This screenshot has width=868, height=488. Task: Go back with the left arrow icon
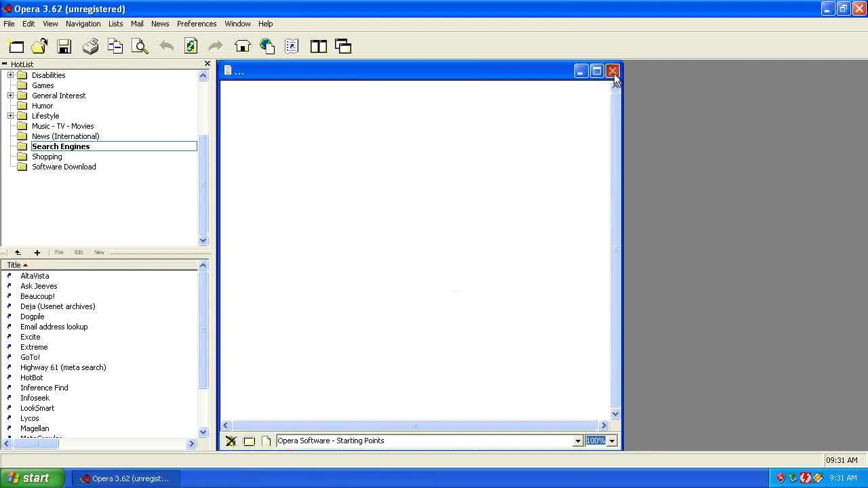(166, 46)
